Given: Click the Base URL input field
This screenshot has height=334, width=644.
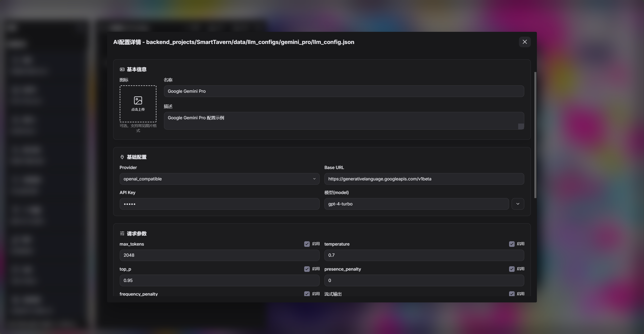Looking at the screenshot, I should (424, 179).
